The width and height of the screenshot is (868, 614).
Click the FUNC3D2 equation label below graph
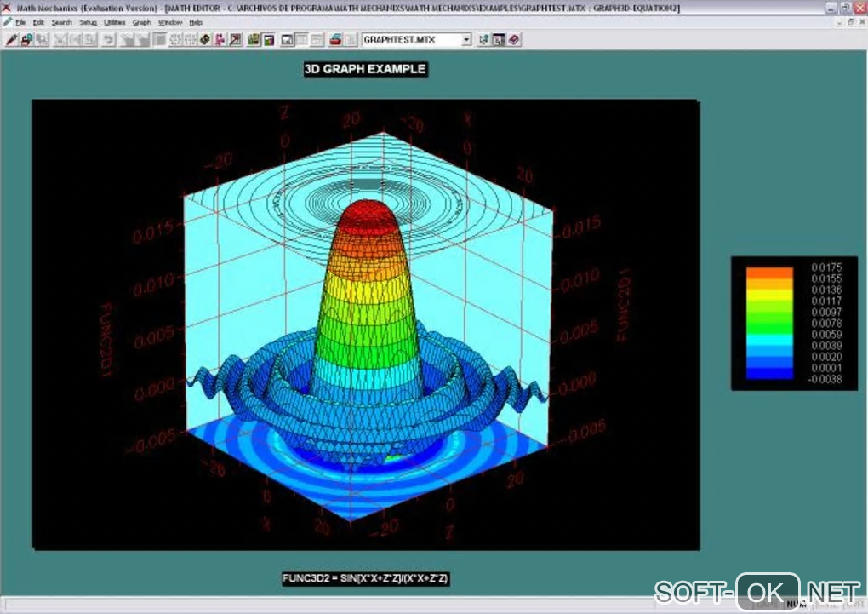pos(365,578)
